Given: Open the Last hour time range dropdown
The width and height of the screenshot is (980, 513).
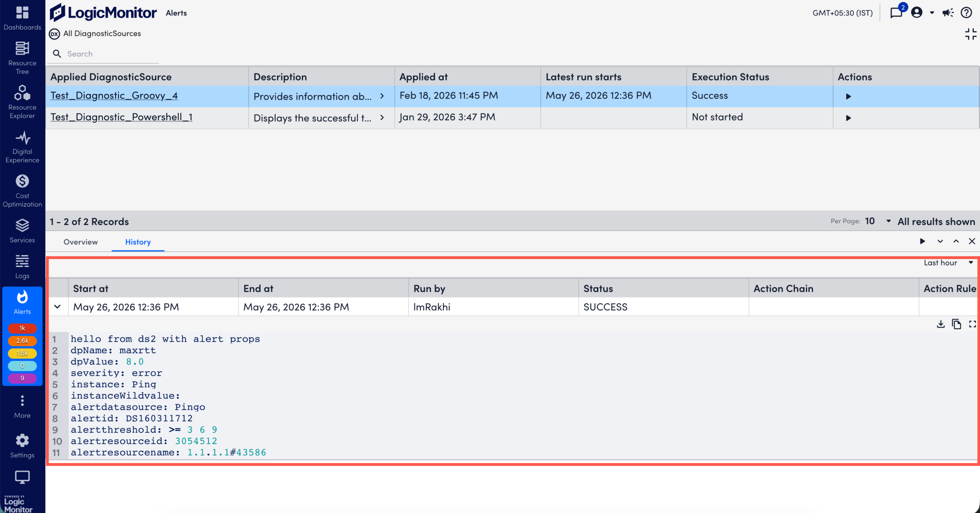Looking at the screenshot, I should [948, 263].
